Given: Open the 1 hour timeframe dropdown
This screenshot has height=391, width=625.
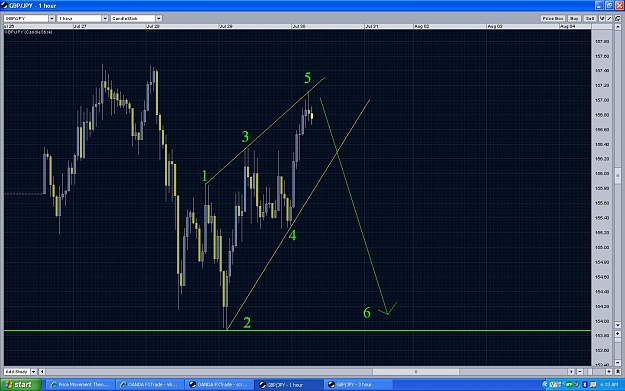Looking at the screenshot, I should pos(105,18).
